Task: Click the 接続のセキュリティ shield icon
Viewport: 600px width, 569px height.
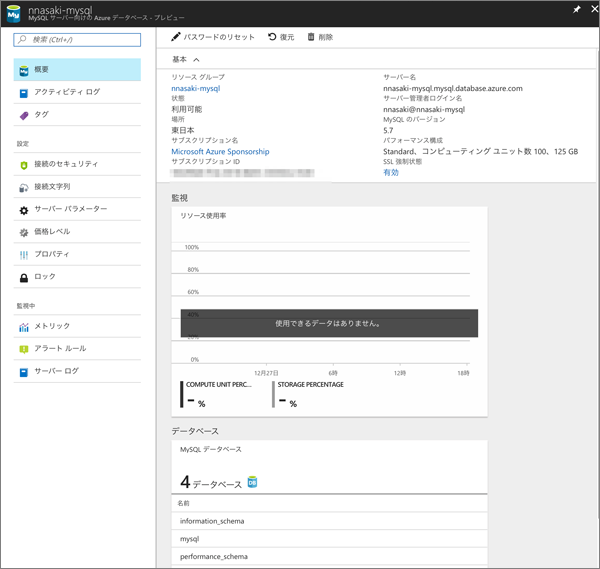Action: (24, 165)
